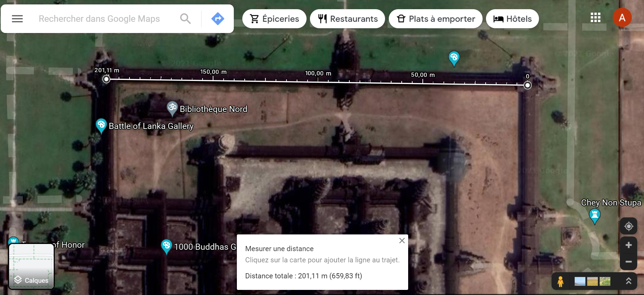This screenshot has height=295, width=644.
Task: Click the search magnifier icon
Action: pos(185,19)
